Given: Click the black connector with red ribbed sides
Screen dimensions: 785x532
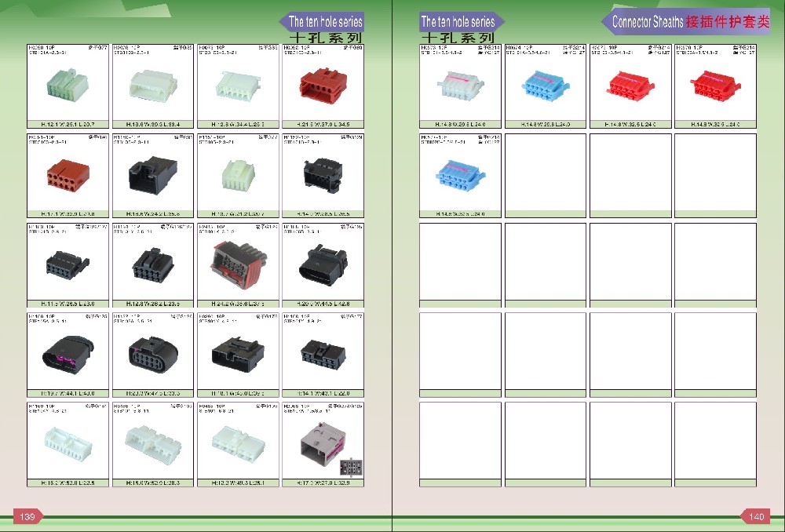Looking at the screenshot, I should [x=239, y=264].
